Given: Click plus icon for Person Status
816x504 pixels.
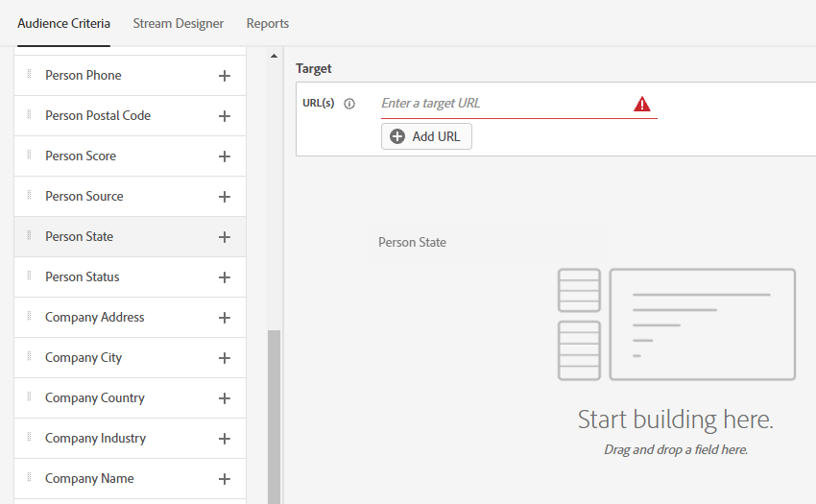Looking at the screenshot, I should pyautogui.click(x=225, y=277).
